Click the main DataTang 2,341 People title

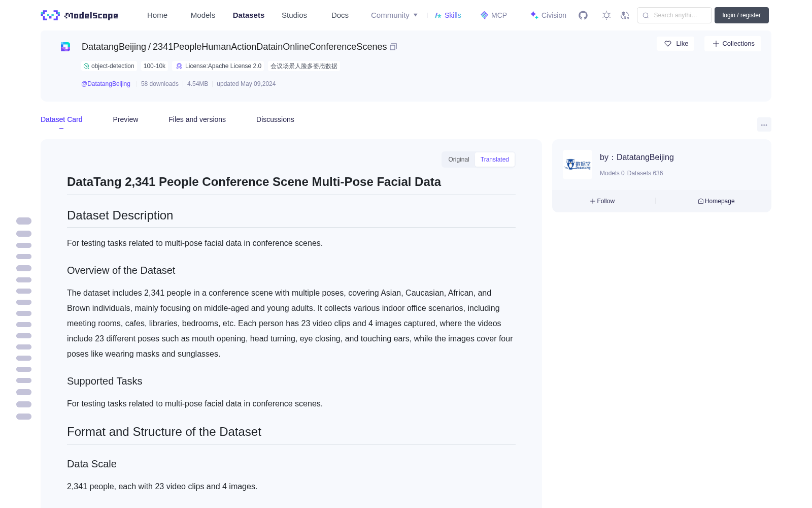[x=254, y=182]
